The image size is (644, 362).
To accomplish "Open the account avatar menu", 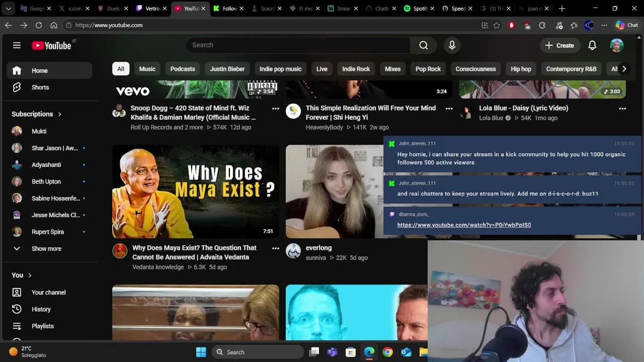I will (x=617, y=45).
